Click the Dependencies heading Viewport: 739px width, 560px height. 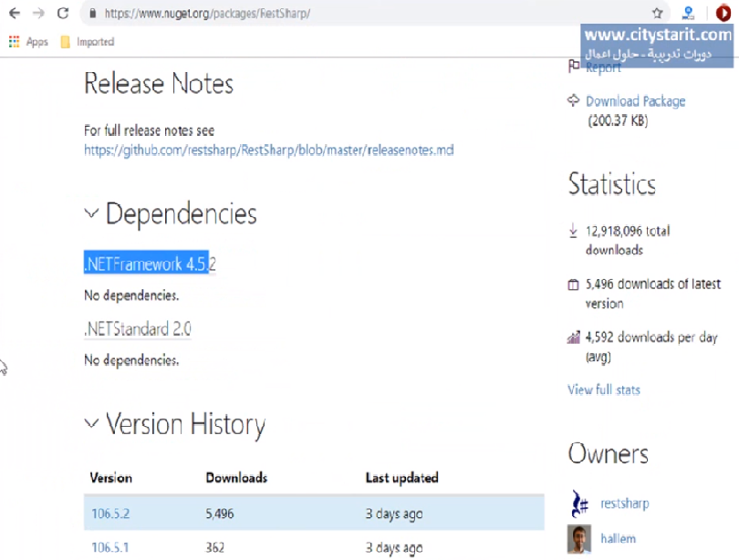(x=181, y=214)
